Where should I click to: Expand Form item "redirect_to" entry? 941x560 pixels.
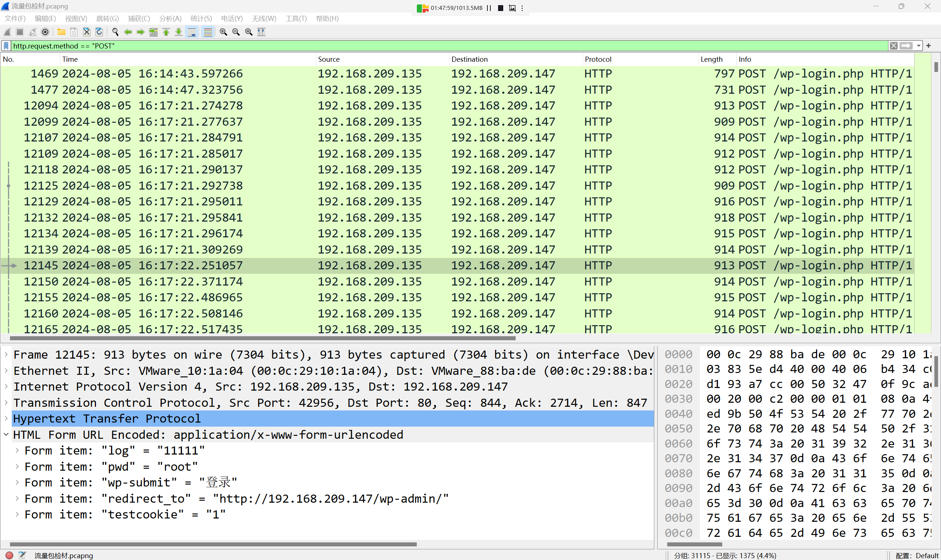click(x=17, y=499)
